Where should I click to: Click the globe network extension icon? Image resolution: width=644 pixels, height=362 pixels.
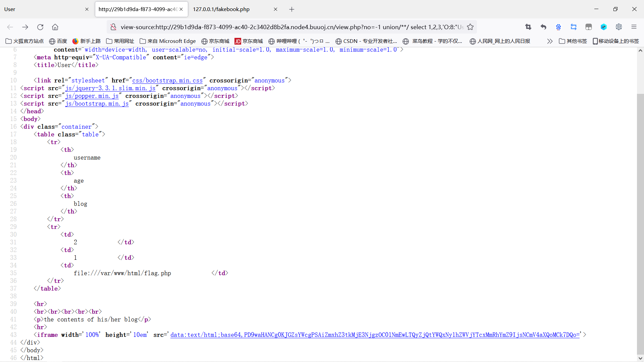pos(619,27)
